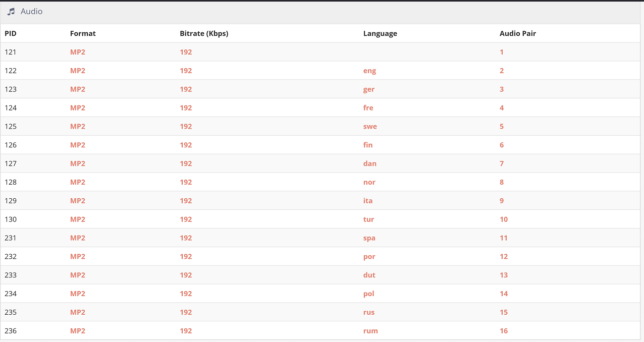The height and width of the screenshot is (342, 644).
Task: Click the music note icon beside Audio
Action: (11, 11)
